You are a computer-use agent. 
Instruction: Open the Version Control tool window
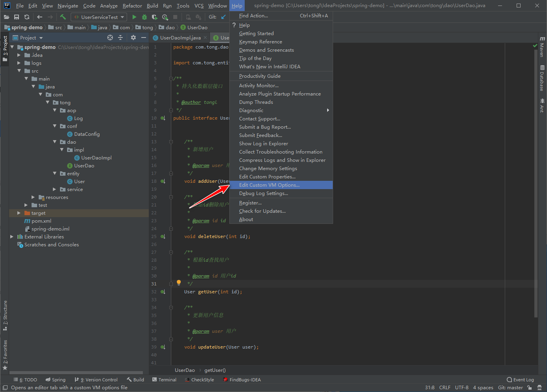[x=96, y=380]
